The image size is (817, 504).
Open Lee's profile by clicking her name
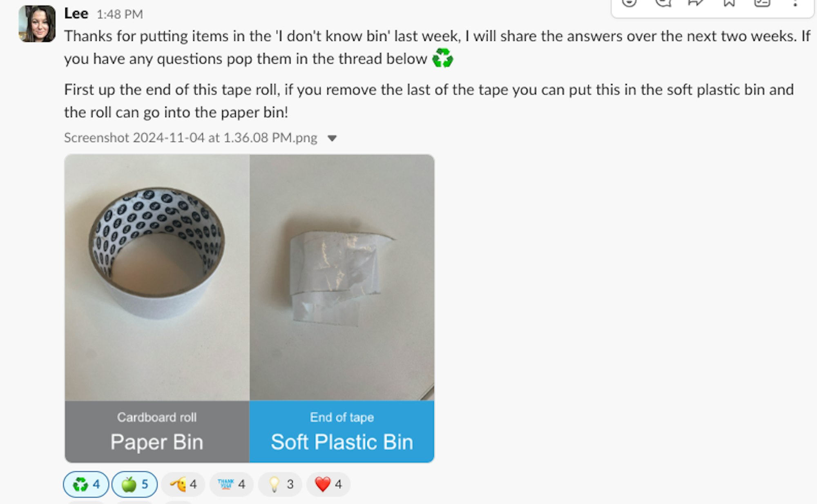(x=77, y=13)
